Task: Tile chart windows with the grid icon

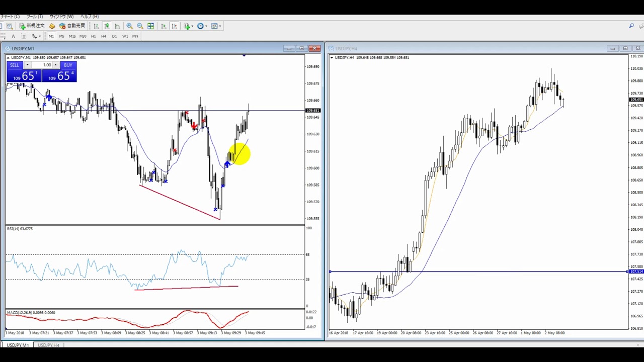Action: pyautogui.click(x=150, y=26)
